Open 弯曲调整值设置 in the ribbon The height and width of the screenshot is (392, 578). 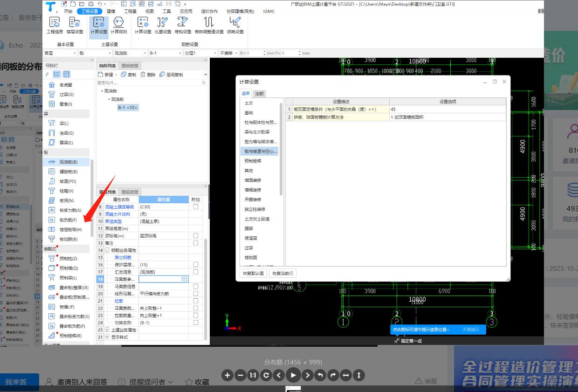coord(209,26)
